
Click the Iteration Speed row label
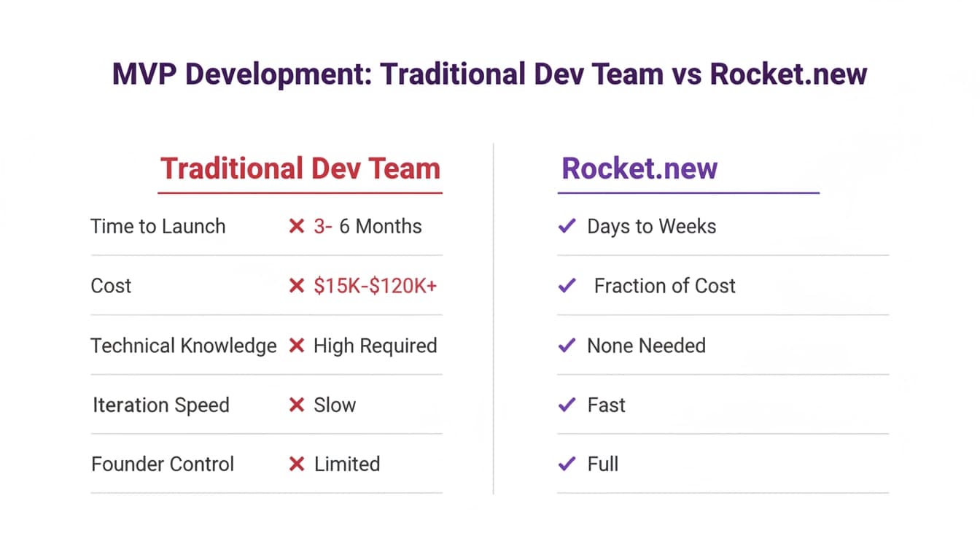point(161,405)
